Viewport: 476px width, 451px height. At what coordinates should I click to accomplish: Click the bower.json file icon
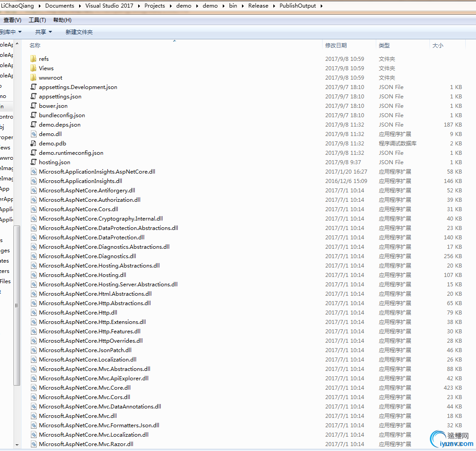point(34,106)
